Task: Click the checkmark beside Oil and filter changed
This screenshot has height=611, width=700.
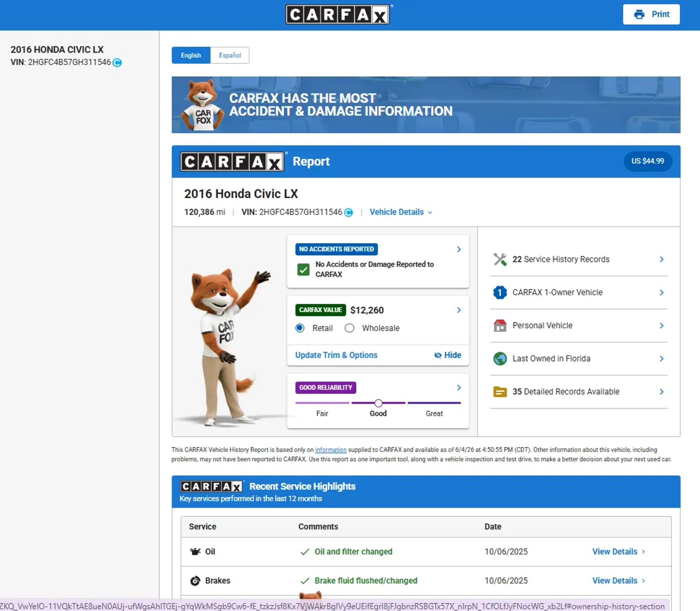Action: pos(305,552)
